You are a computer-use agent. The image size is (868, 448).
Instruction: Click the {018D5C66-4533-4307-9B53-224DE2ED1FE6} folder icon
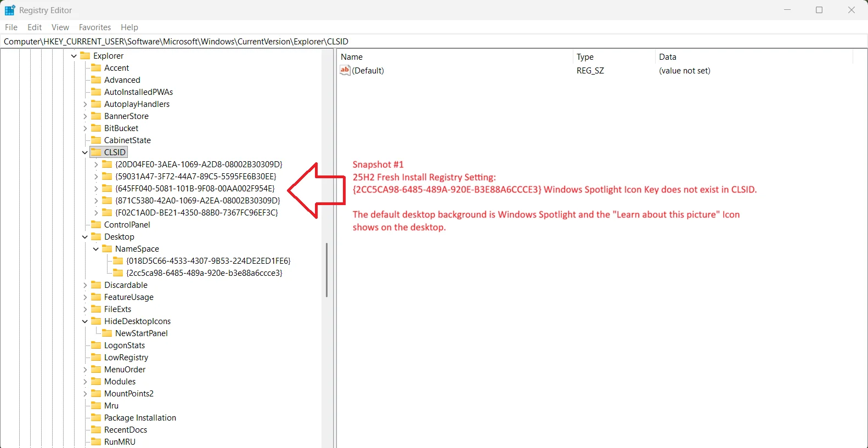coord(118,261)
